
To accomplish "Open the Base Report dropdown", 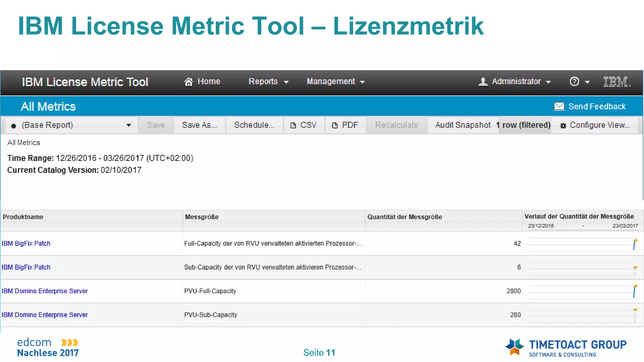I will 71,125.
